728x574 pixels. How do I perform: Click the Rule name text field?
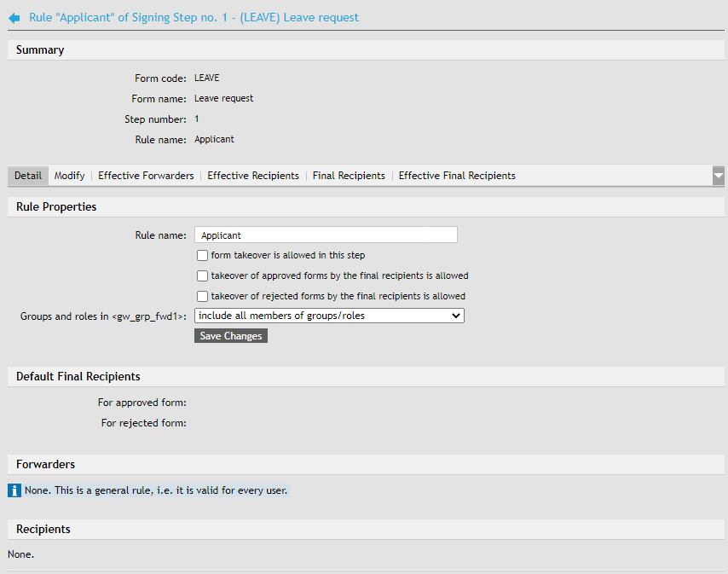click(x=326, y=235)
